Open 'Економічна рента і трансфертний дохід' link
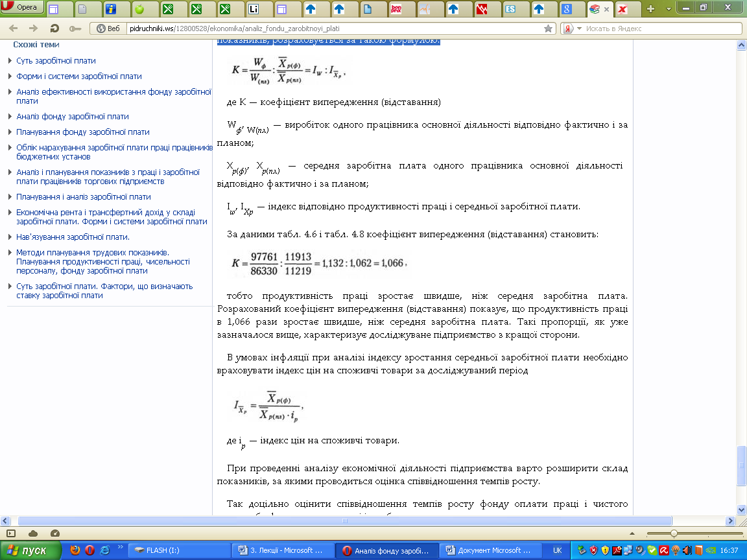Screen dimensions: 747x560 (112, 216)
